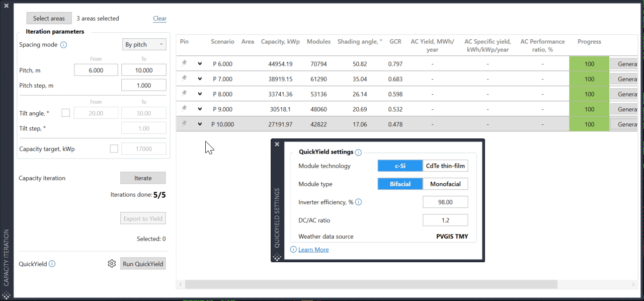Enable the Tilt angle checkbox
This screenshot has height=301, width=644.
click(x=65, y=113)
